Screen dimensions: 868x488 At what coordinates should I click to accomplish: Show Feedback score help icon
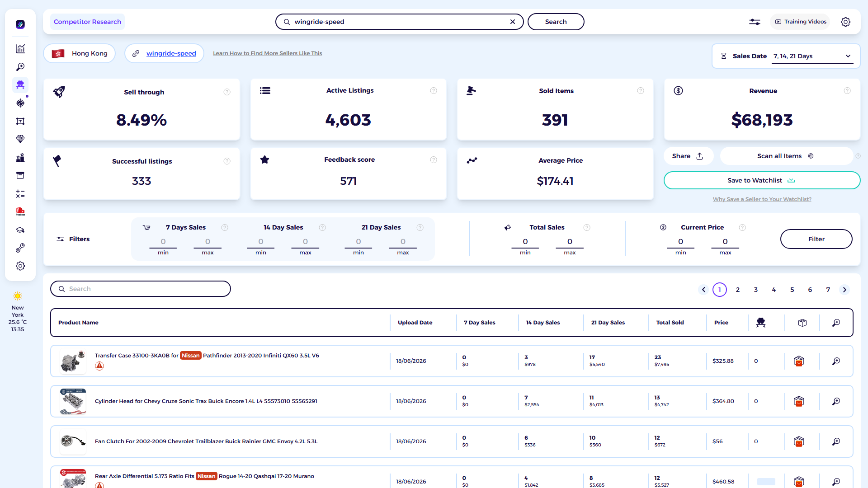tap(434, 160)
